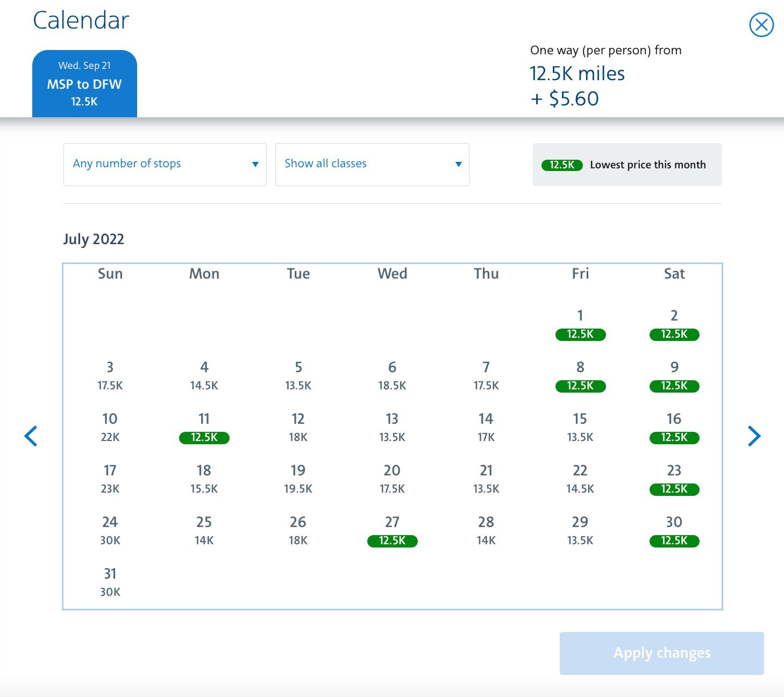Pick July 11 lowest price date
Image resolution: width=784 pixels, height=697 pixels.
point(204,428)
